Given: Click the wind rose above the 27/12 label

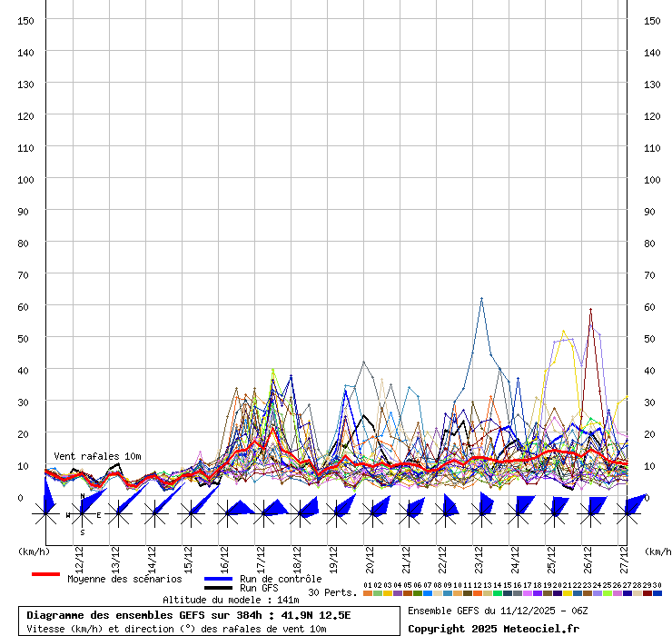Looking at the screenshot, I should point(627,513).
